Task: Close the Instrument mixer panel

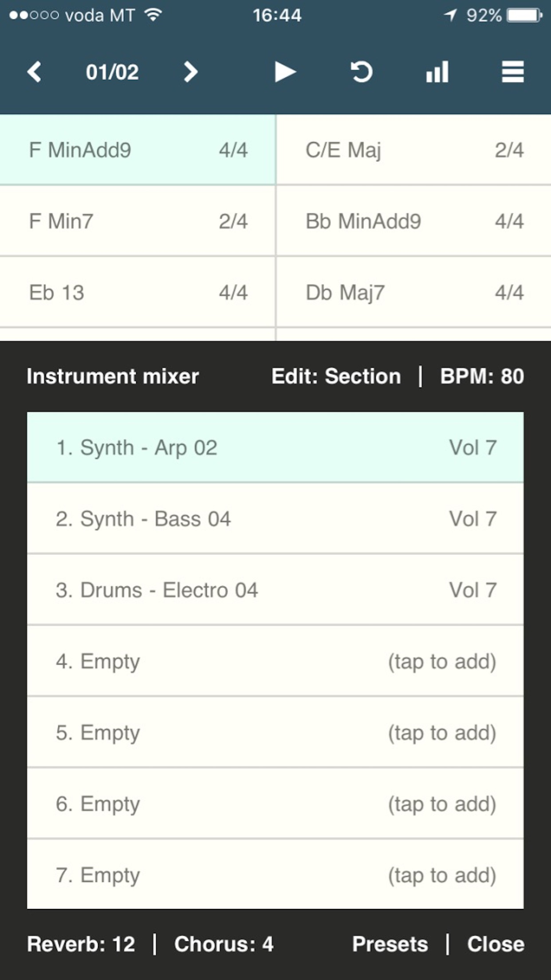Action: click(496, 944)
